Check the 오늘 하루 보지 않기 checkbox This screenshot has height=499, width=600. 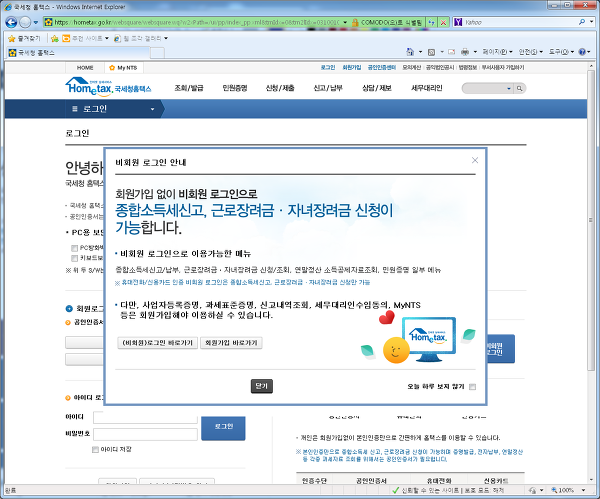473,386
